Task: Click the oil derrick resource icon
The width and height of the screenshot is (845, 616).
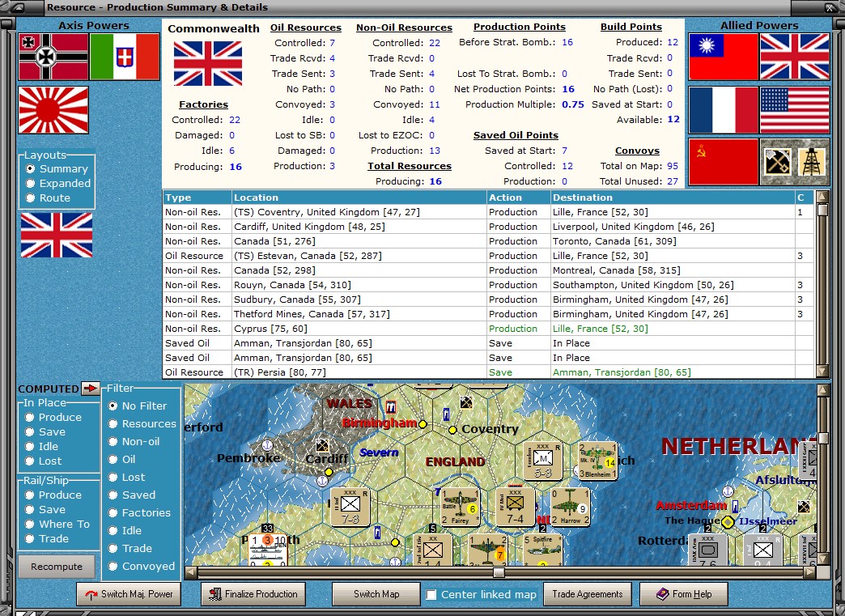Action: [x=813, y=162]
